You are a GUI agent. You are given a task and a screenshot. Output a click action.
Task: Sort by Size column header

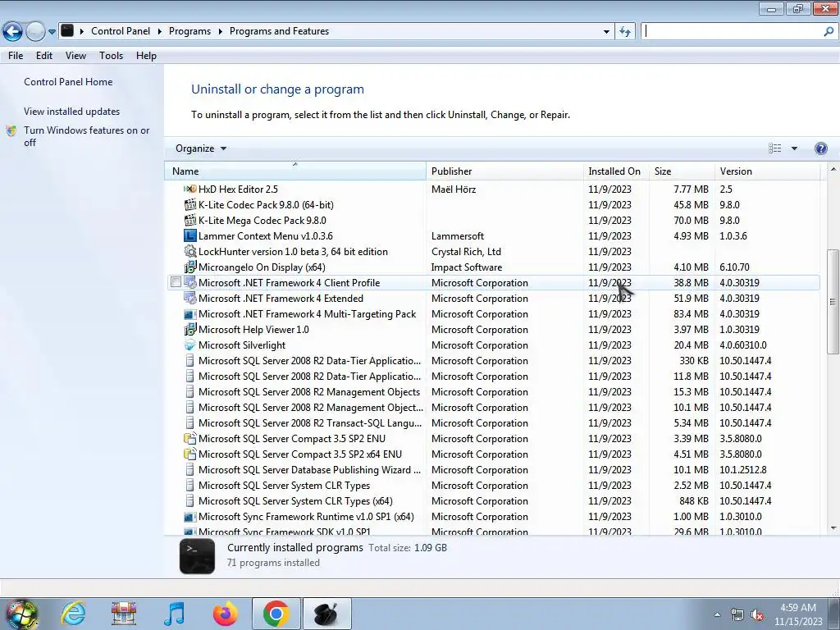[682, 171]
